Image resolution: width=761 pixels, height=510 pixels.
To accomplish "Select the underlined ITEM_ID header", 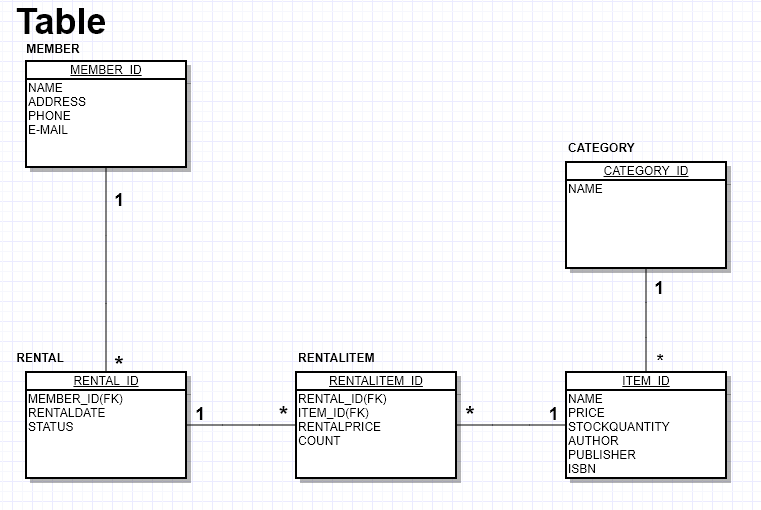I will [x=646, y=381].
